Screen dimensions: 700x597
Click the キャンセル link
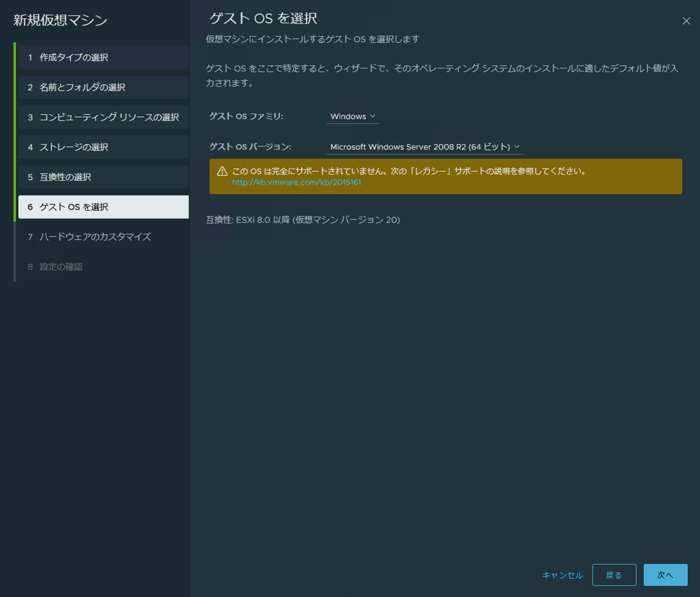click(x=561, y=574)
